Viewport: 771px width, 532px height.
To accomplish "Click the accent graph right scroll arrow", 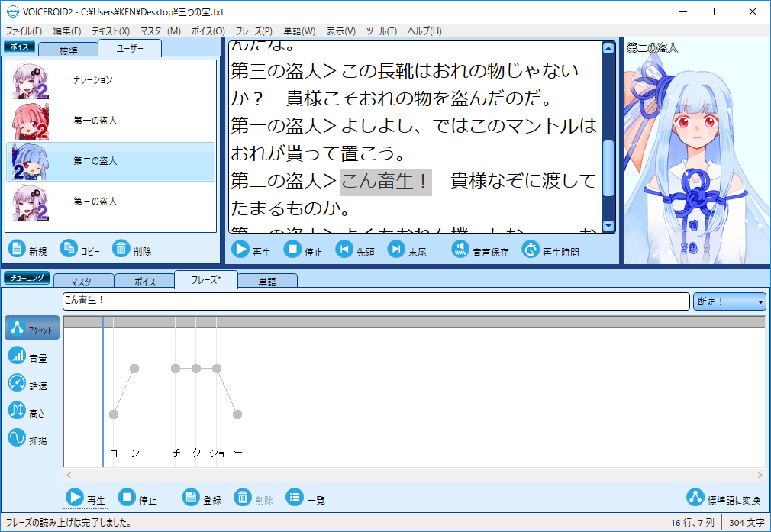I will (760, 475).
